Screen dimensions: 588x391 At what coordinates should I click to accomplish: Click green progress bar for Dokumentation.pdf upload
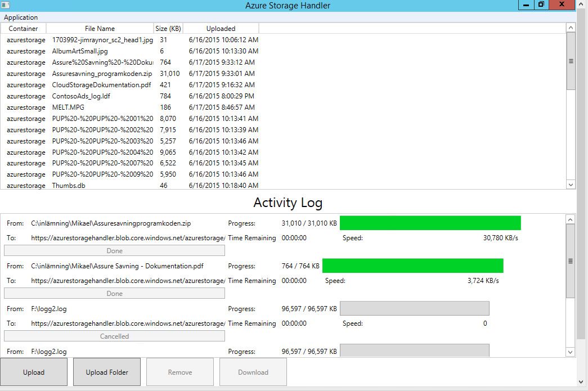tap(412, 266)
